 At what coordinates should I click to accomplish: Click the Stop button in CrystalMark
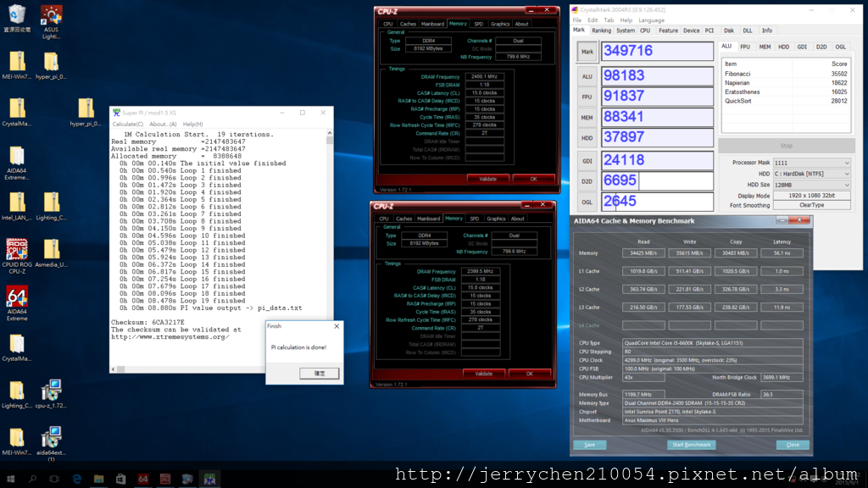[787, 146]
